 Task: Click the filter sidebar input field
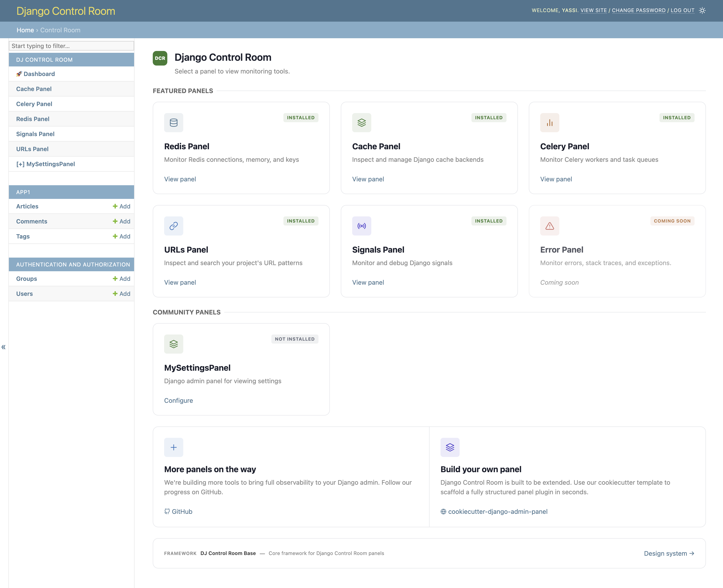(71, 46)
